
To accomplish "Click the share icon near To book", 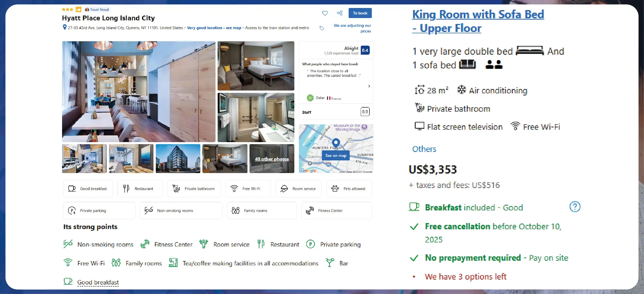I will tap(340, 13).
